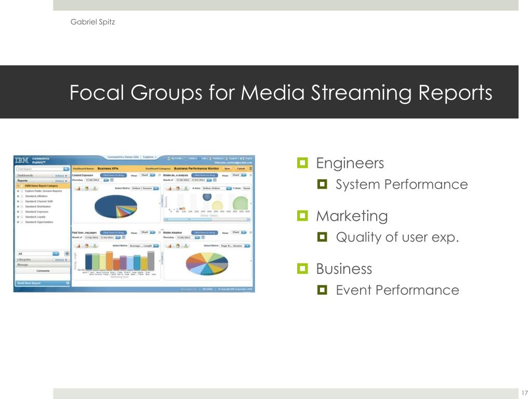This screenshot has height=399, width=532.
Task: Click the Reports section header
Action: [43, 181]
